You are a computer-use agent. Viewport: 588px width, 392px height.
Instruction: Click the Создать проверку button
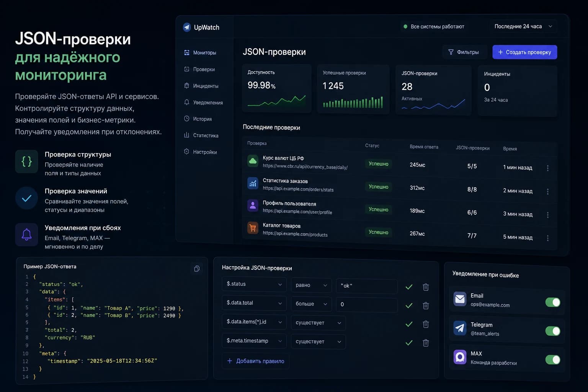tap(525, 52)
